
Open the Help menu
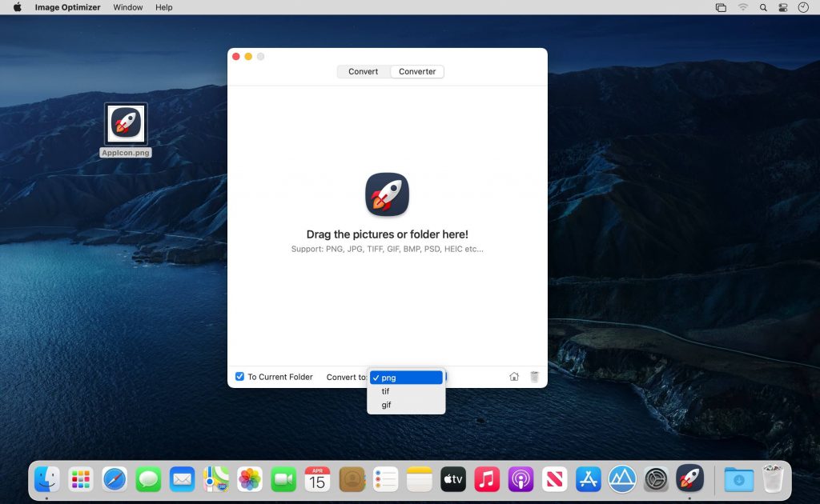click(x=164, y=7)
